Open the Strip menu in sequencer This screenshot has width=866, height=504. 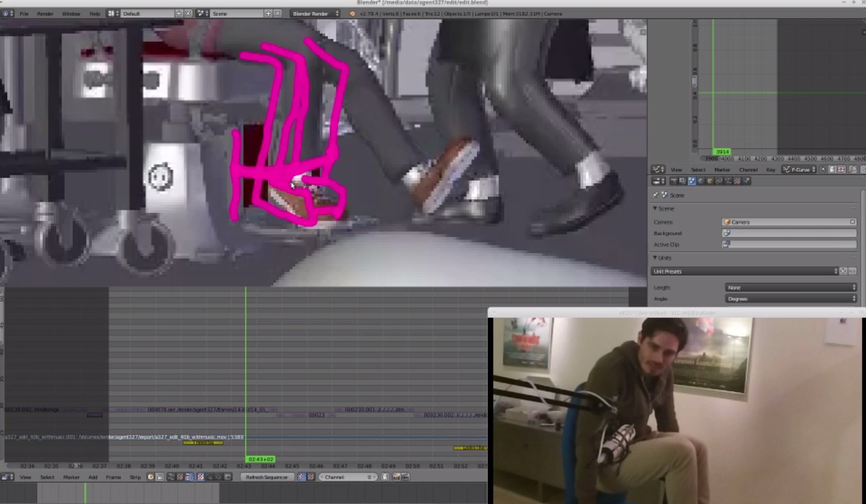coord(135,477)
